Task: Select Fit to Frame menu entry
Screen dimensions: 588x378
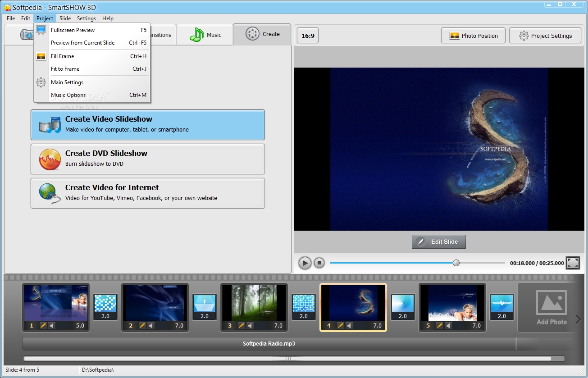Action: tap(92, 69)
